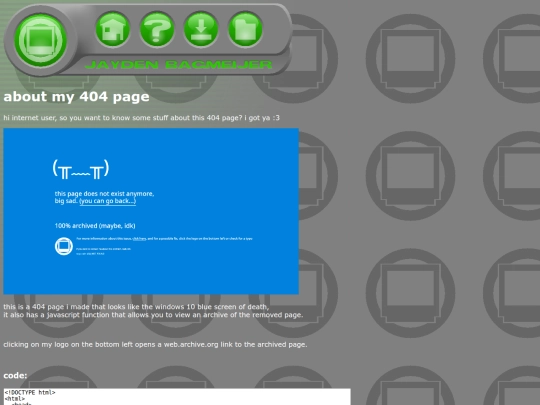Open the downloads arrow icon
The height and width of the screenshot is (405, 540).
[x=201, y=30]
